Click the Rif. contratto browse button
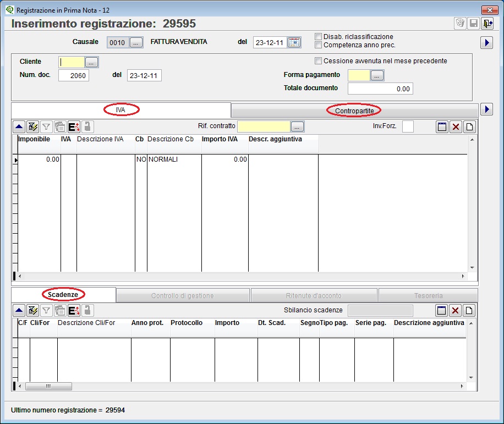This screenshot has height=424, width=504. 297,126
